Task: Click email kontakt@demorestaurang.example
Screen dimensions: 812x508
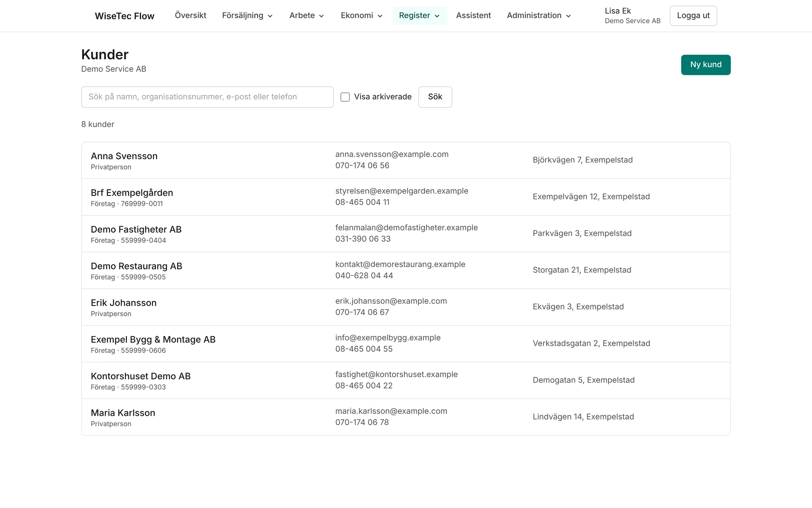Action: (x=400, y=264)
